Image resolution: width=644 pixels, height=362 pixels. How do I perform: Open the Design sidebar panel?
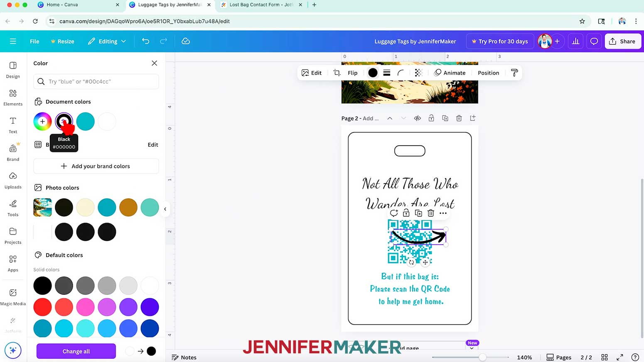point(13,70)
